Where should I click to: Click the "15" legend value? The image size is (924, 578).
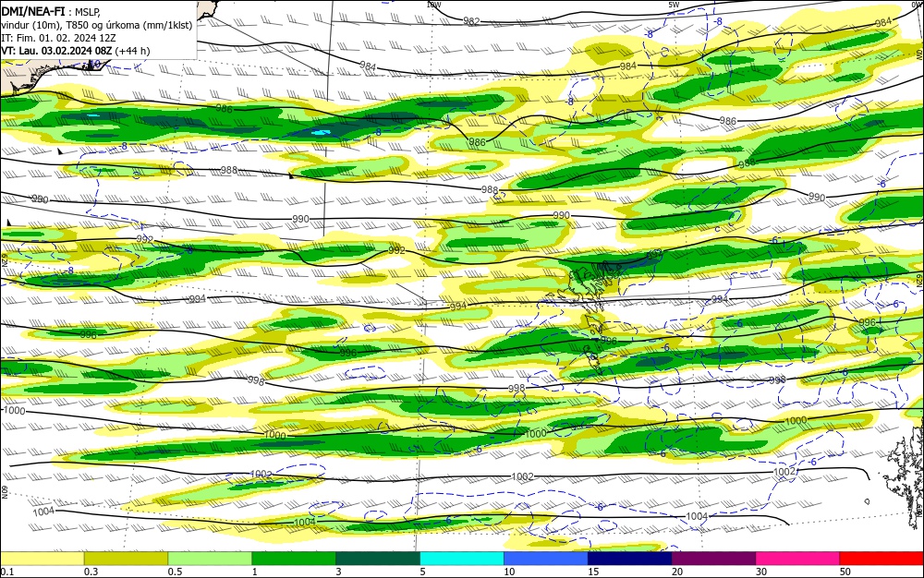click(593, 572)
